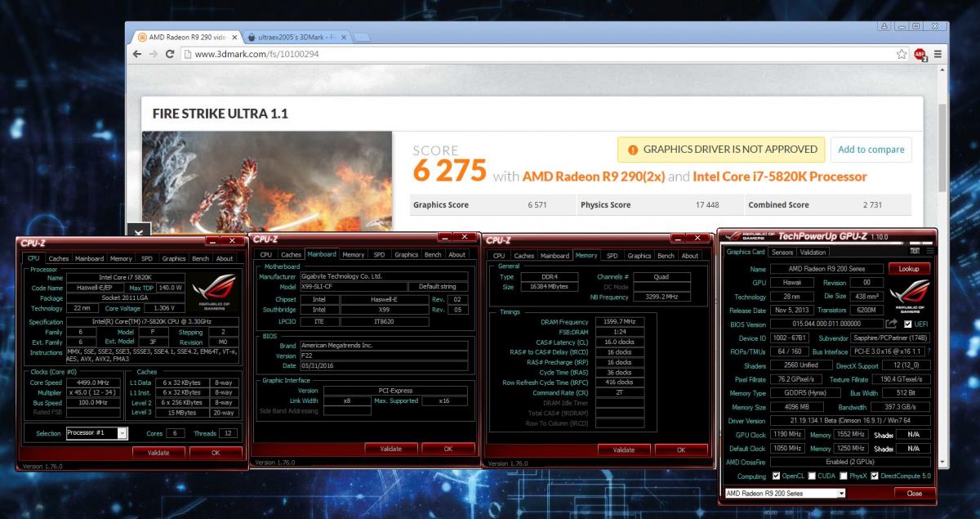Viewport: 980px width, 519px height.
Task: Open About tab in the CPU-Z CPU window
Action: click(x=224, y=258)
